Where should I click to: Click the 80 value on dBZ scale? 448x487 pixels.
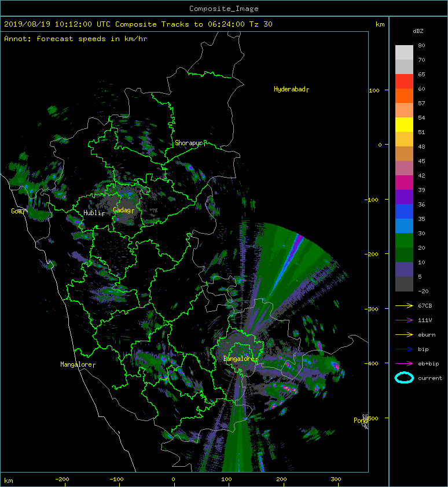point(421,45)
